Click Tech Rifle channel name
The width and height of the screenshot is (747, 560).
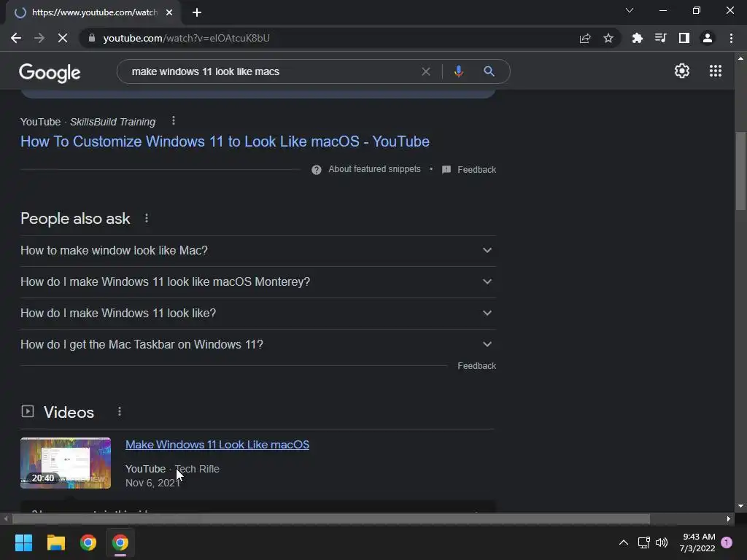(197, 469)
